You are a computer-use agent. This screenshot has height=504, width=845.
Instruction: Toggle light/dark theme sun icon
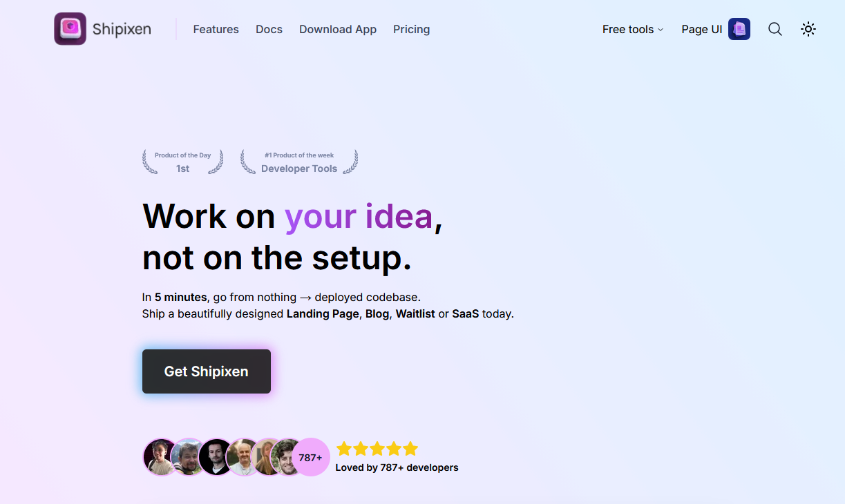click(x=808, y=29)
